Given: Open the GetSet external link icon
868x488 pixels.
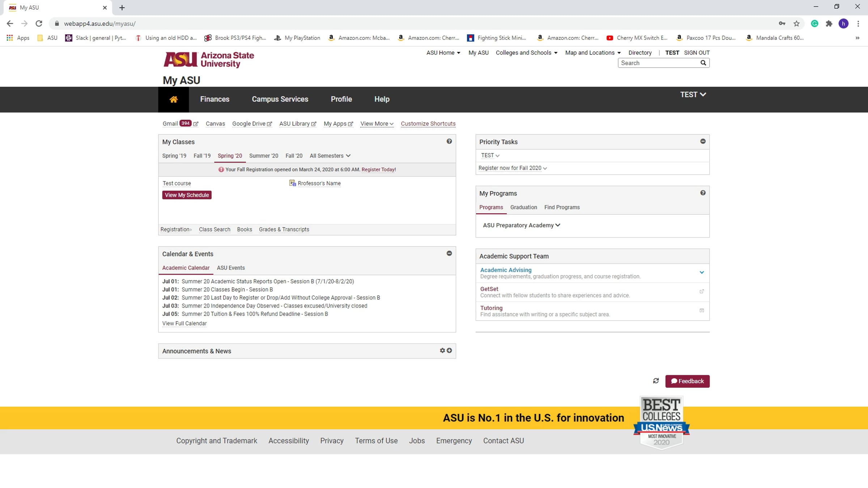Looking at the screenshot, I should (702, 291).
